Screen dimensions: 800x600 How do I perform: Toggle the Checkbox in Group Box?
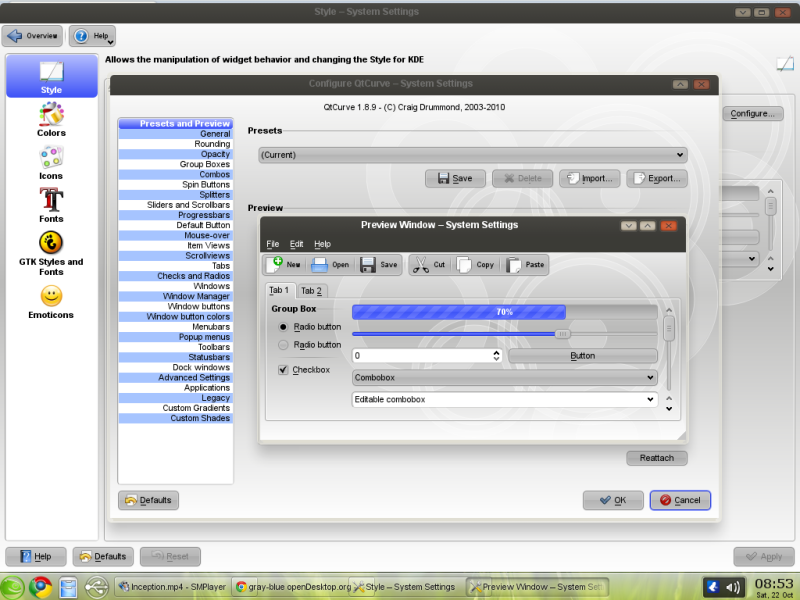click(283, 370)
